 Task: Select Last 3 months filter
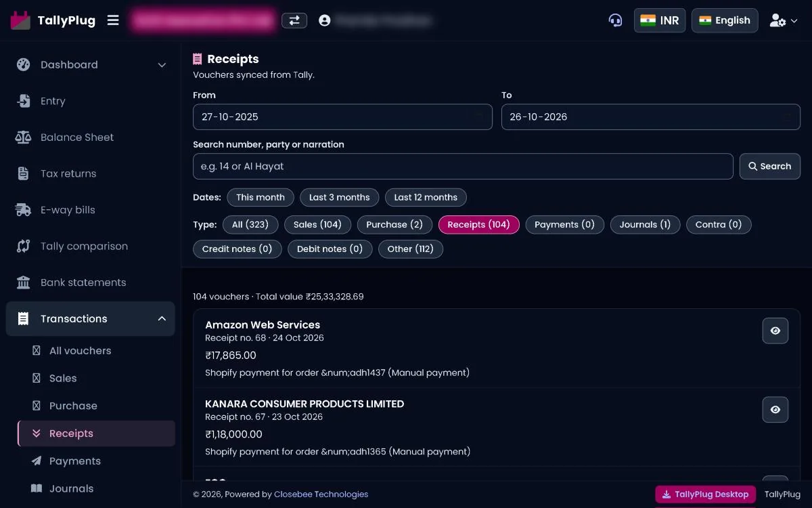point(340,198)
